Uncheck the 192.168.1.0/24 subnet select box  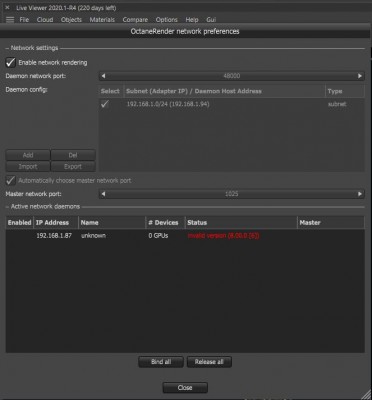click(x=105, y=104)
